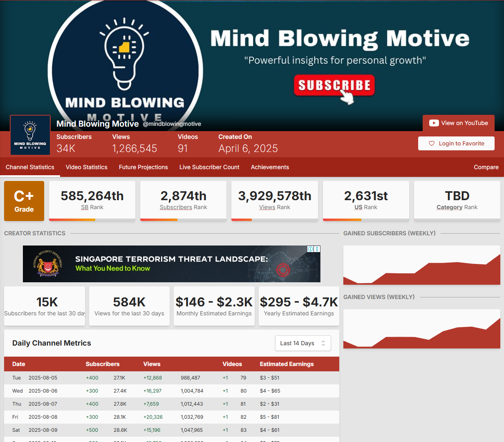
Task: Click the up-down chevron in the date range selector
Action: (323, 343)
